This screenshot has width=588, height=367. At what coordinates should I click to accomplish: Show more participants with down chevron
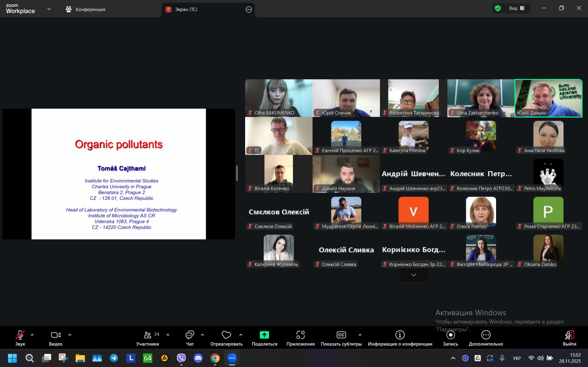(413, 275)
